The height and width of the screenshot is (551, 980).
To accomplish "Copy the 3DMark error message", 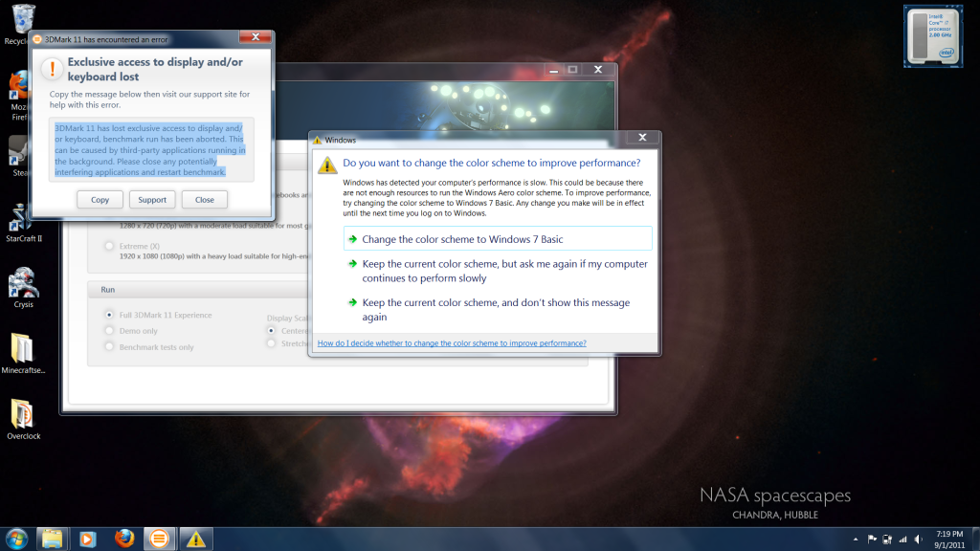I will (100, 200).
